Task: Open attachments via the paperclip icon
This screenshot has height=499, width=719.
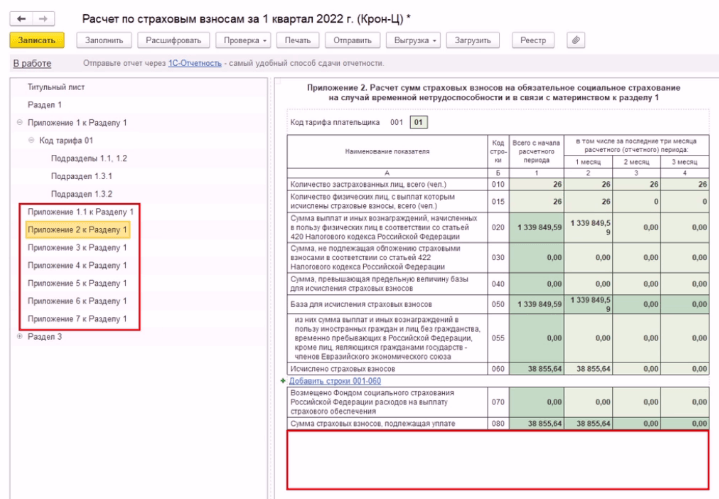Action: (576, 41)
